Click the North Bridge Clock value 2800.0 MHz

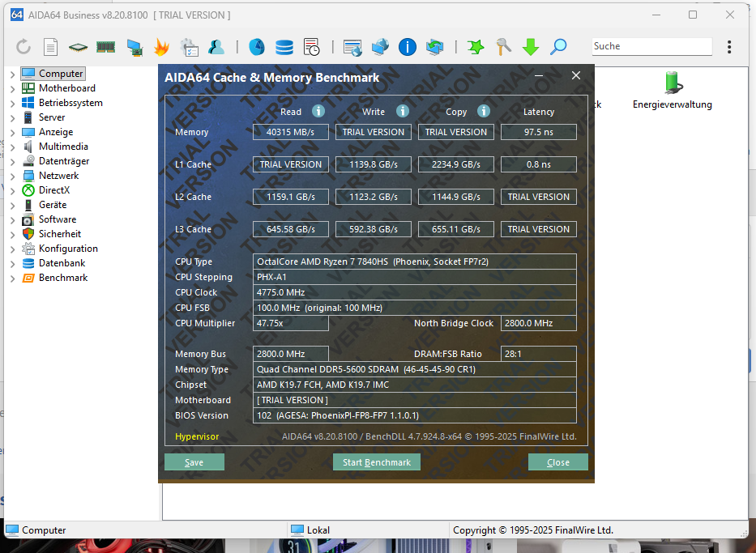539,323
